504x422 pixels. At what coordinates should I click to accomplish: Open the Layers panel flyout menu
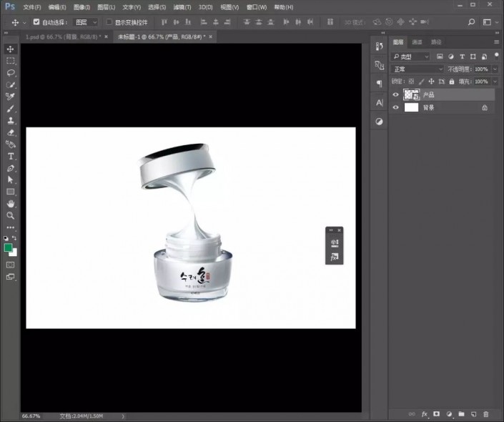pyautogui.click(x=496, y=41)
